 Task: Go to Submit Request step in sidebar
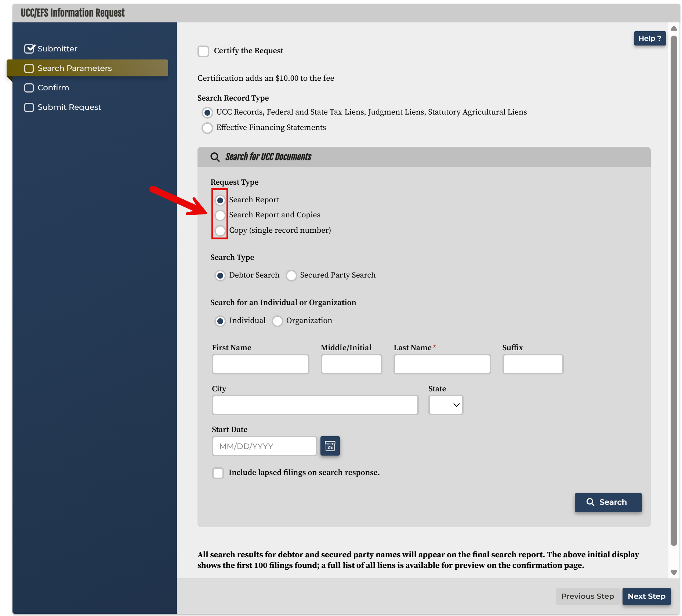tap(69, 107)
